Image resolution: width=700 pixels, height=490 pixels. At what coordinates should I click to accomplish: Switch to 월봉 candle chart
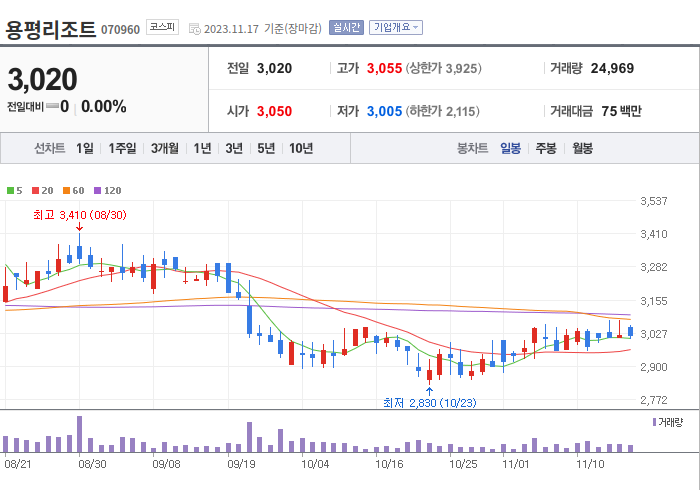pyautogui.click(x=583, y=148)
